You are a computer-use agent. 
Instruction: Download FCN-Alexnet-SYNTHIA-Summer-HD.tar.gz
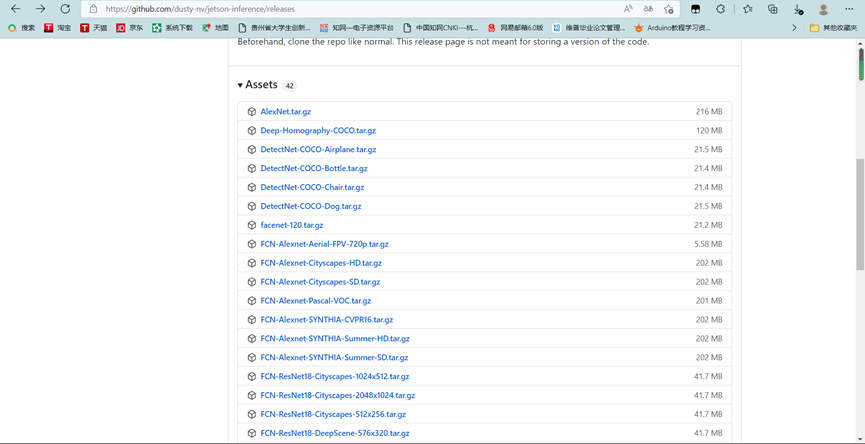coord(335,339)
